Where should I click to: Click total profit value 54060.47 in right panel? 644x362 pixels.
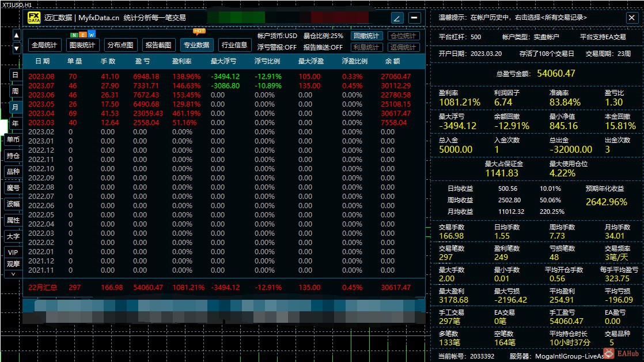point(556,74)
